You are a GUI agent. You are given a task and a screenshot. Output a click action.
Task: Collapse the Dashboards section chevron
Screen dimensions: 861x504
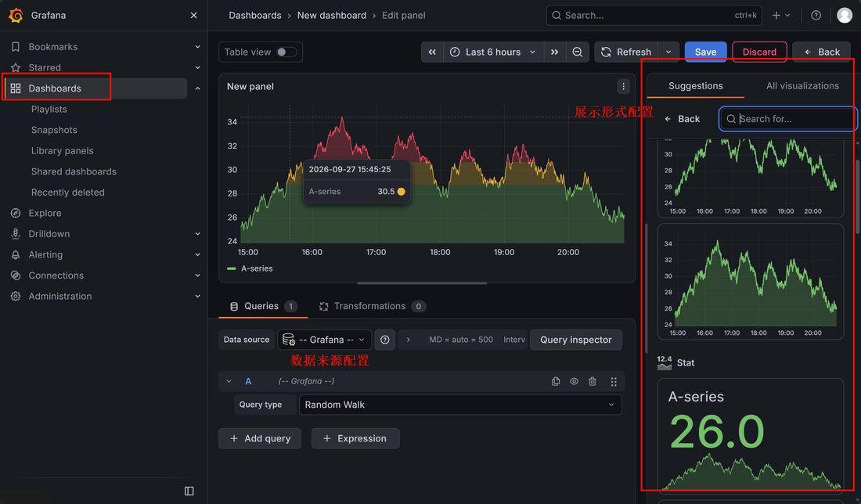[198, 88]
